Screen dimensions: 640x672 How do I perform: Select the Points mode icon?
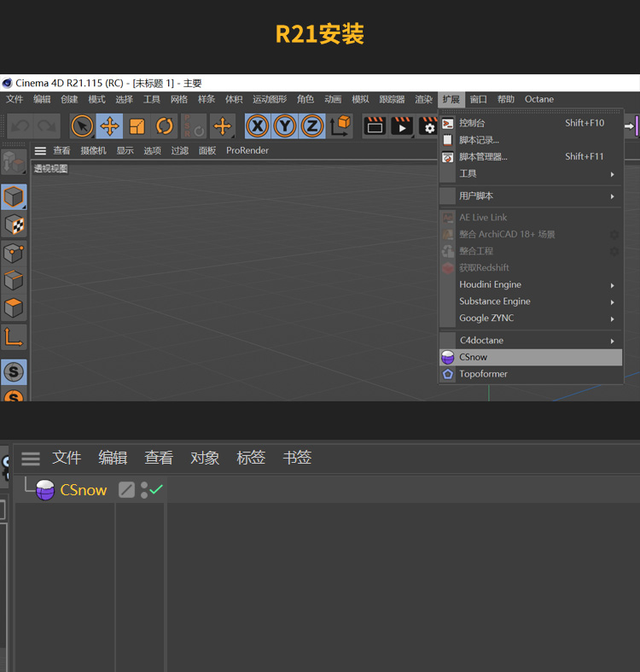click(x=14, y=253)
